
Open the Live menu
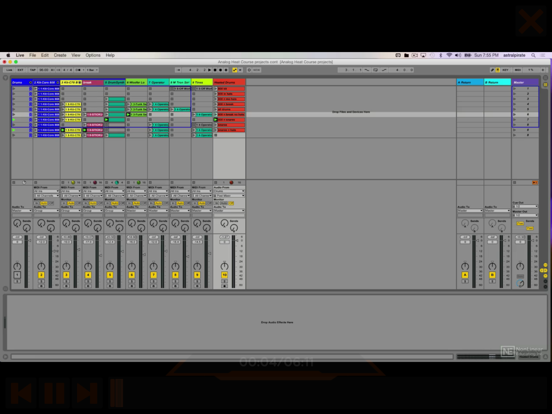coord(20,55)
